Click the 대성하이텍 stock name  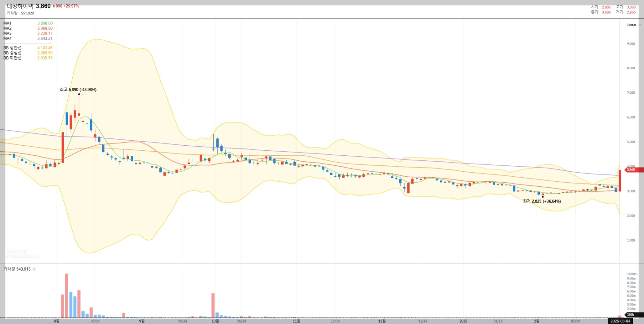[20, 6]
